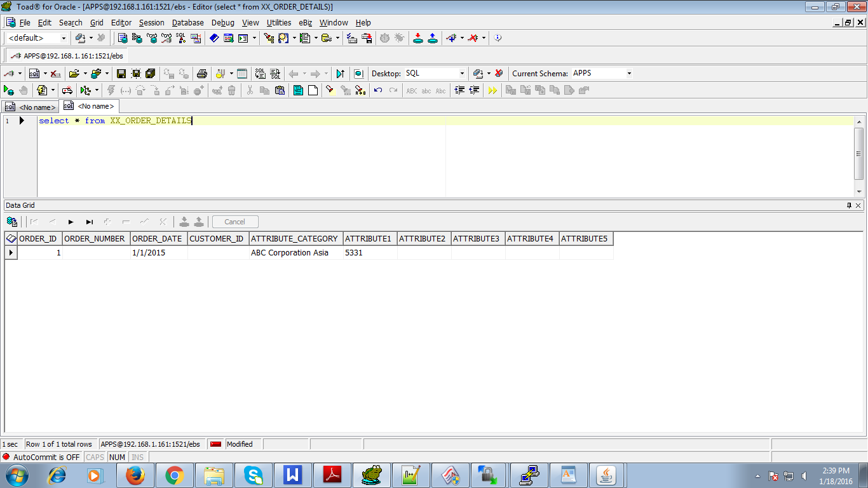Viewport: 868px width, 488px height.
Task: Expand dropdown arrow next to SQL editor icon
Action: click(45, 74)
